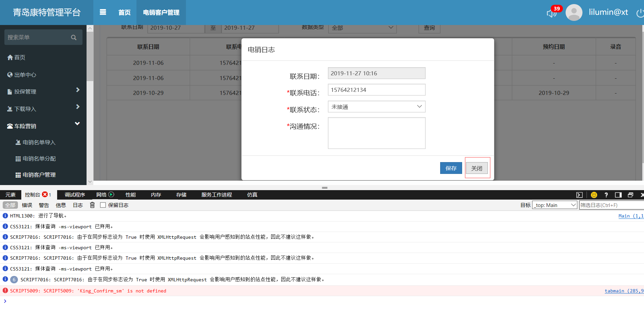This screenshot has height=309, width=644.
Task: Toggle the 警告 filter in console
Action: point(44,205)
